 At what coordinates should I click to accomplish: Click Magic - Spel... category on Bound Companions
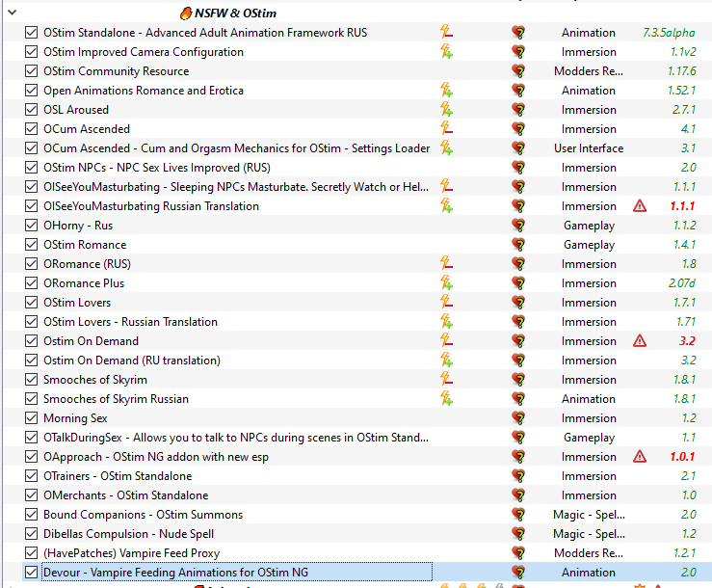pyautogui.click(x=589, y=515)
